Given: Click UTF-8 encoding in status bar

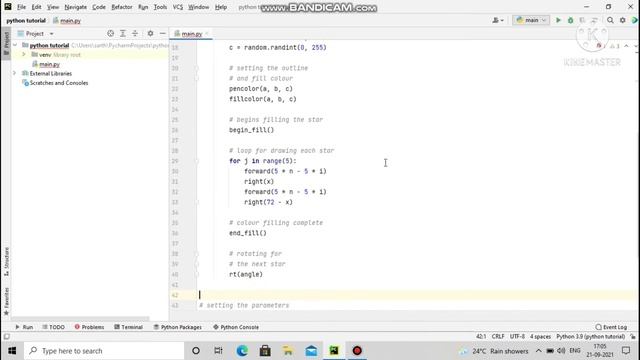Looking at the screenshot, I should [x=517, y=337].
